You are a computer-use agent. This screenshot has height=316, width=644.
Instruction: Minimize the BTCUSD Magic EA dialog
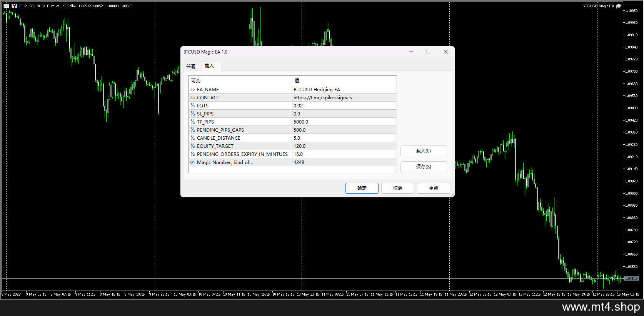(411, 52)
